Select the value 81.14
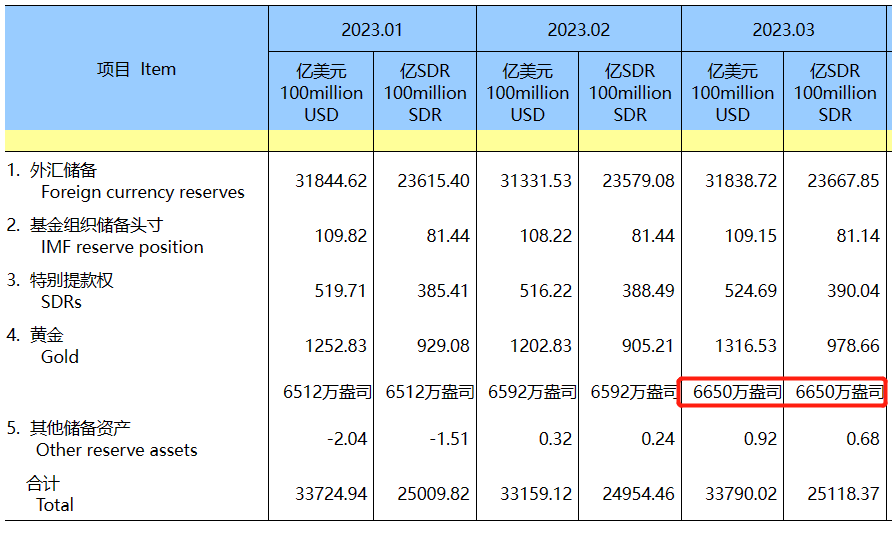 pos(858,236)
